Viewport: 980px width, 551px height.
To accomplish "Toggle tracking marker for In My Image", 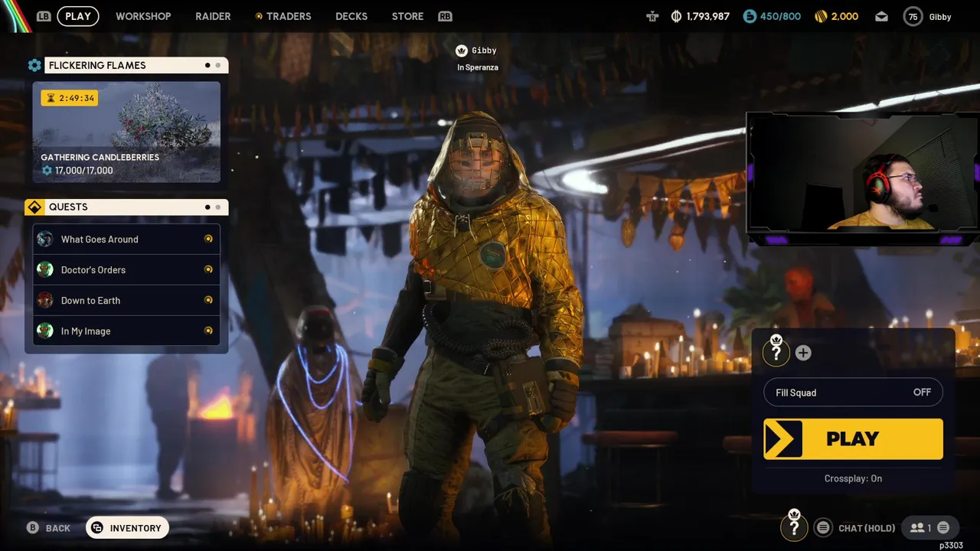I will click(208, 331).
